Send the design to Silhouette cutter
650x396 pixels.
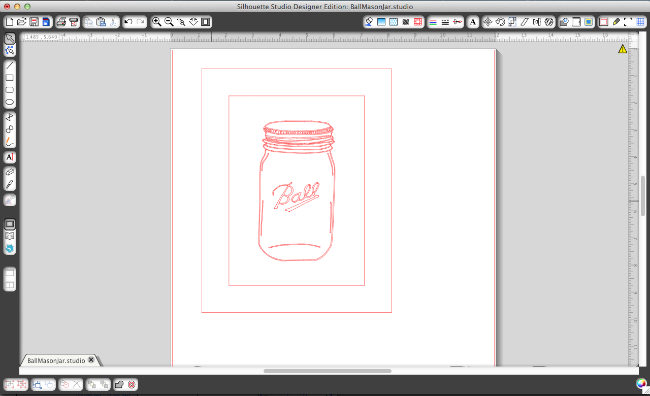(73, 22)
